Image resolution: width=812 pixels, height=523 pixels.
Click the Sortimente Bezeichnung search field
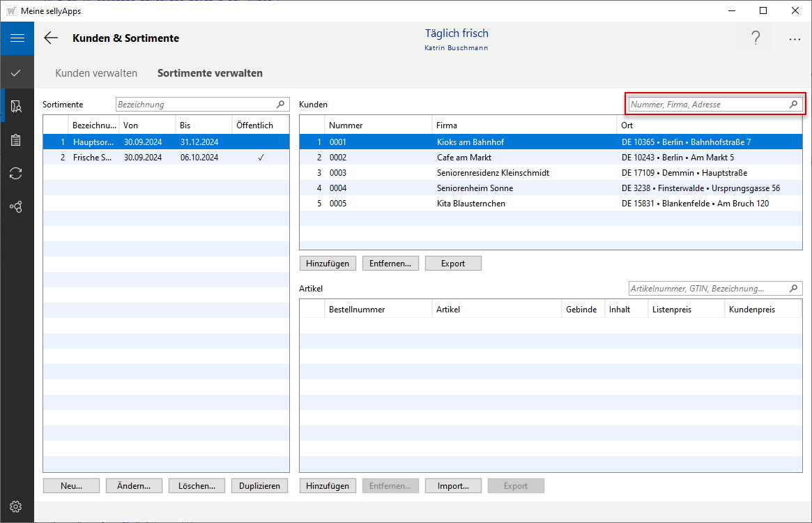coord(195,105)
